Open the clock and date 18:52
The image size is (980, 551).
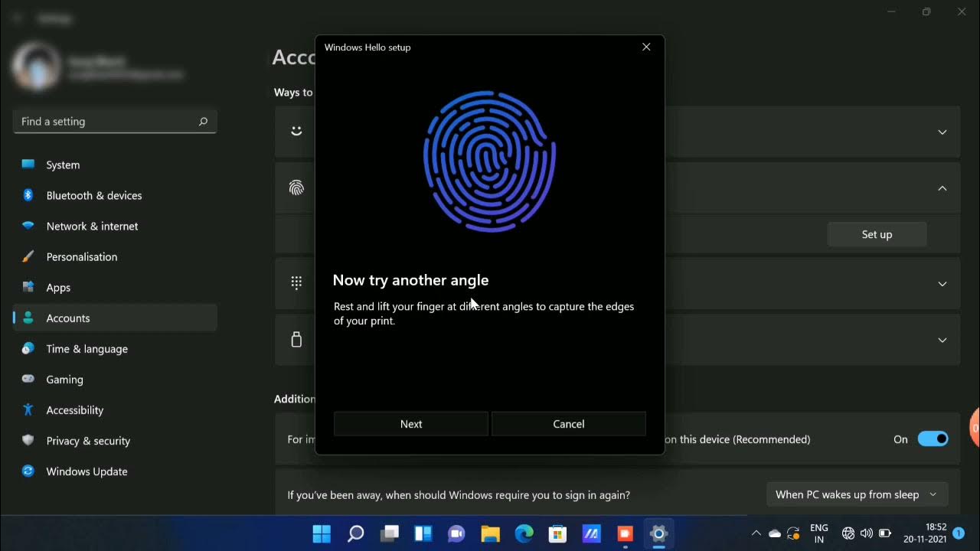point(925,533)
